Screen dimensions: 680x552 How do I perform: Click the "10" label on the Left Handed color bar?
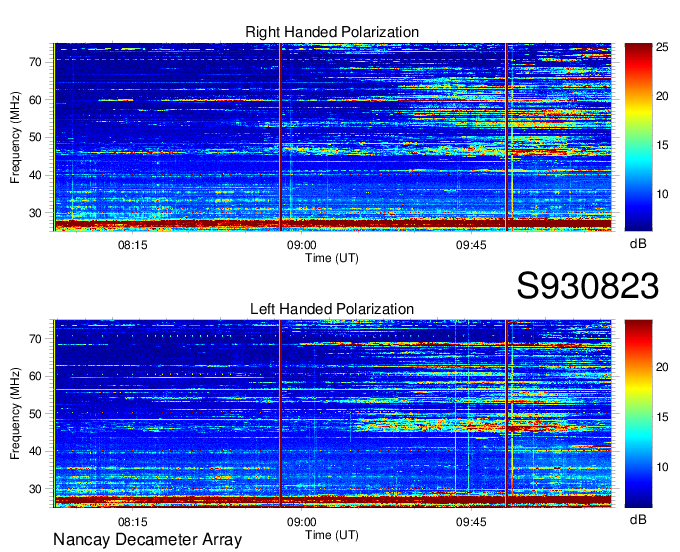[662, 467]
